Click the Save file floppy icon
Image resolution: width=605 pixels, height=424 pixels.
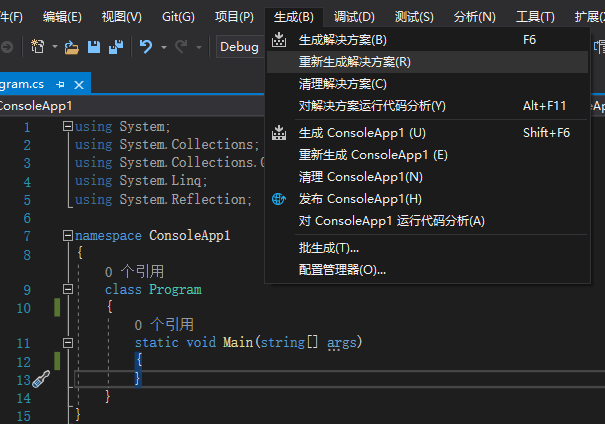93,46
